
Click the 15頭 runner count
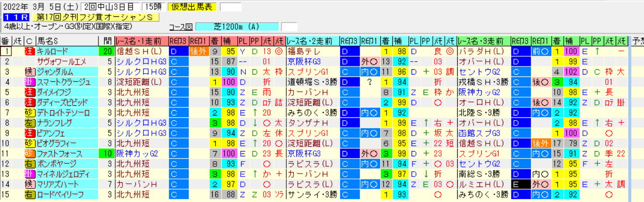(x=155, y=7)
